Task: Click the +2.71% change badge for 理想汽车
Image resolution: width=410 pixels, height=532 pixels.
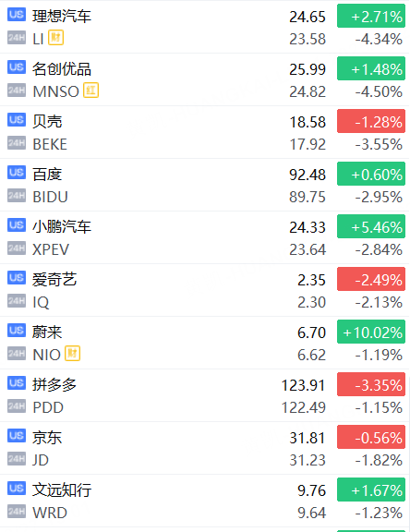Action: (371, 16)
